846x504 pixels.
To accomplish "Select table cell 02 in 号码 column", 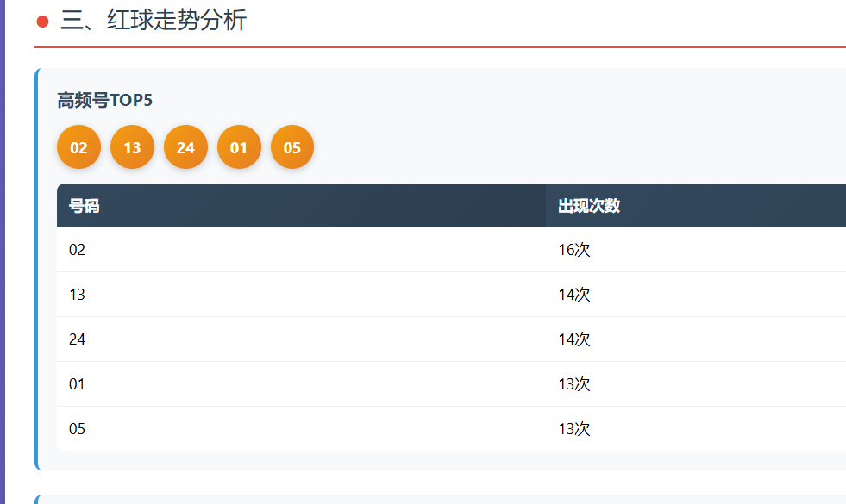I will tap(78, 250).
